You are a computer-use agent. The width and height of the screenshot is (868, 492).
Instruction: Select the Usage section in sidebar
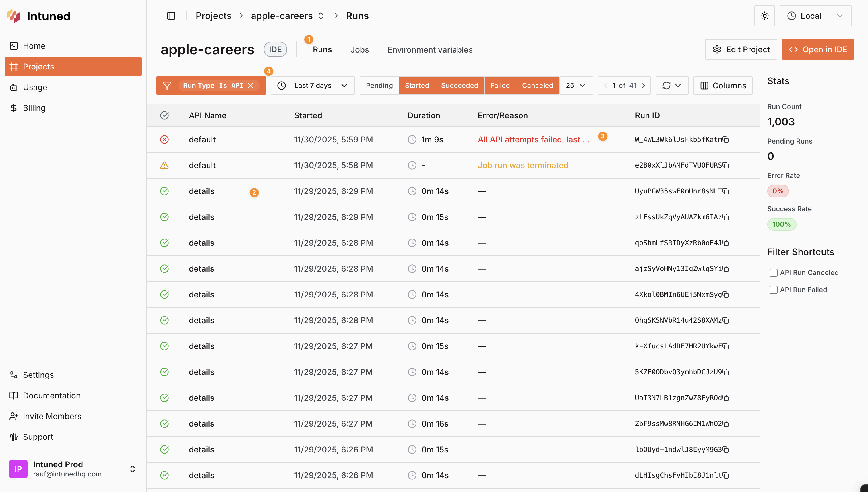click(35, 87)
